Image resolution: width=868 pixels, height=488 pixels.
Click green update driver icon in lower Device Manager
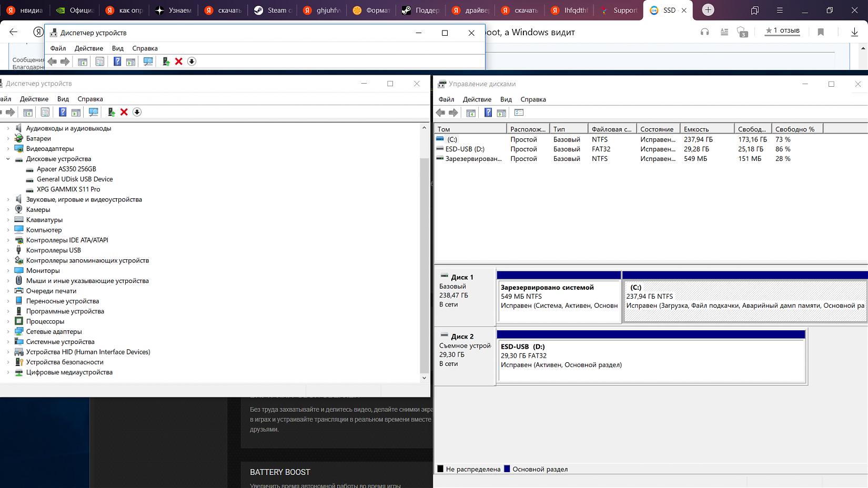(x=111, y=112)
